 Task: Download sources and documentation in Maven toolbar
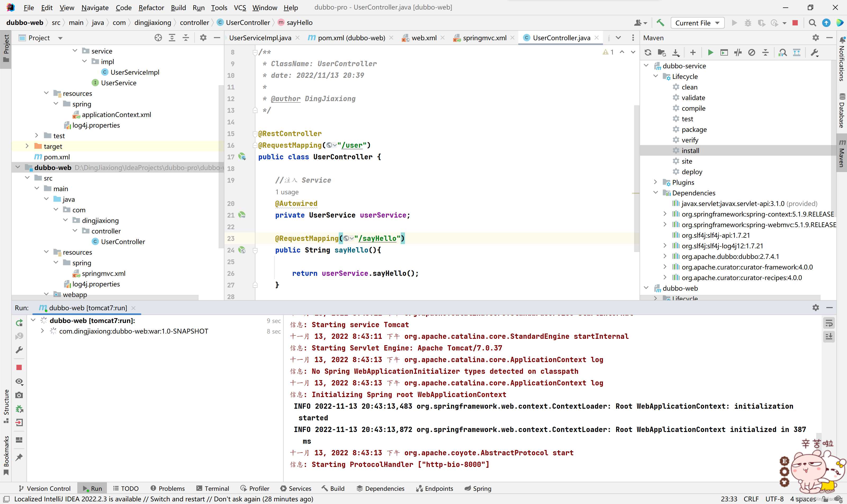point(676,53)
